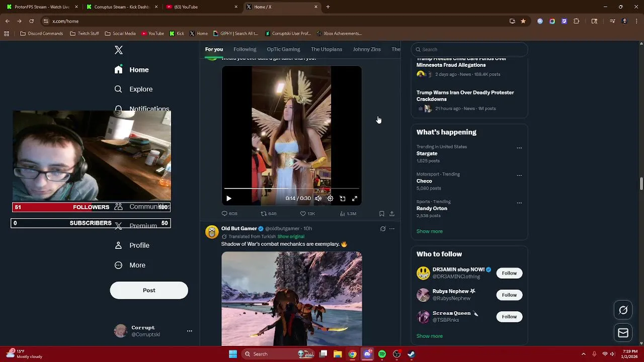644x362 pixels.
Task: Open the Shadow of War gameplay video
Action: [x=292, y=299]
